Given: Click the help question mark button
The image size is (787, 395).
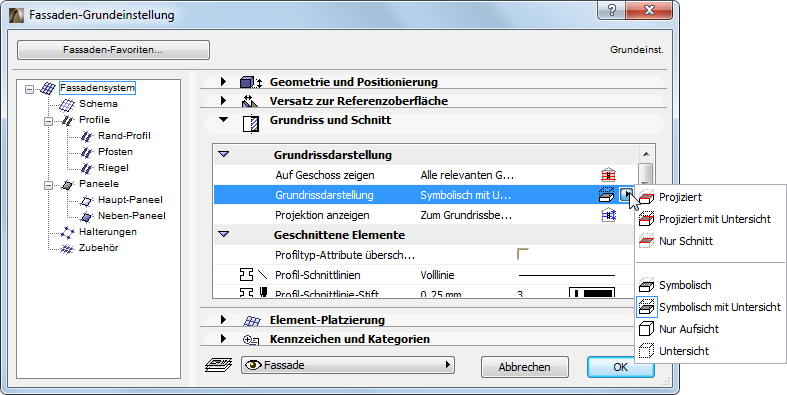Looking at the screenshot, I should click(612, 10).
